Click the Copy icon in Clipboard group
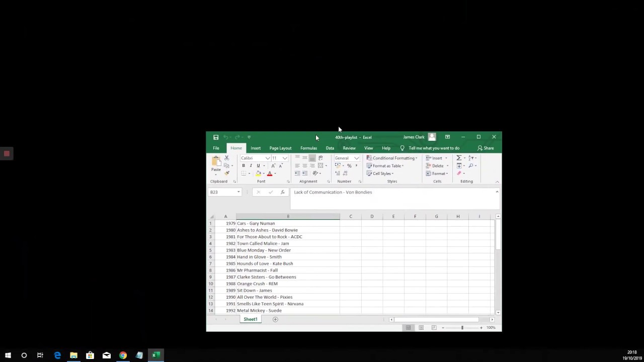The height and width of the screenshot is (362, 644). pyautogui.click(x=226, y=165)
